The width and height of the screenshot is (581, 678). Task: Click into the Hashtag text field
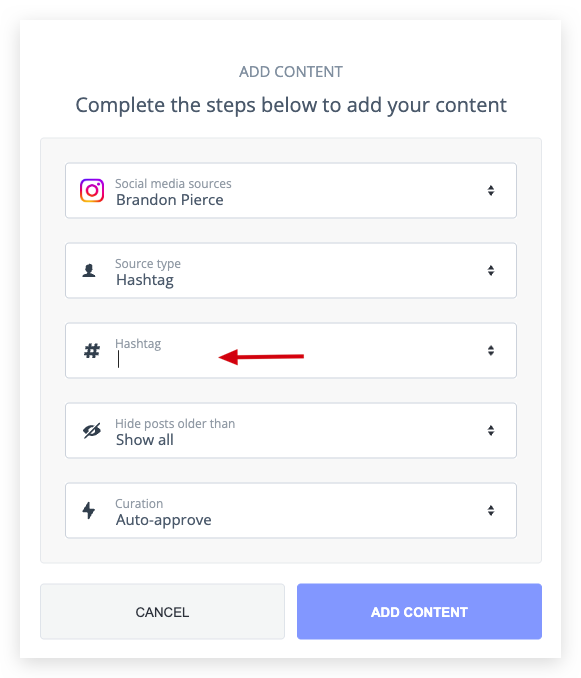tap(291, 351)
